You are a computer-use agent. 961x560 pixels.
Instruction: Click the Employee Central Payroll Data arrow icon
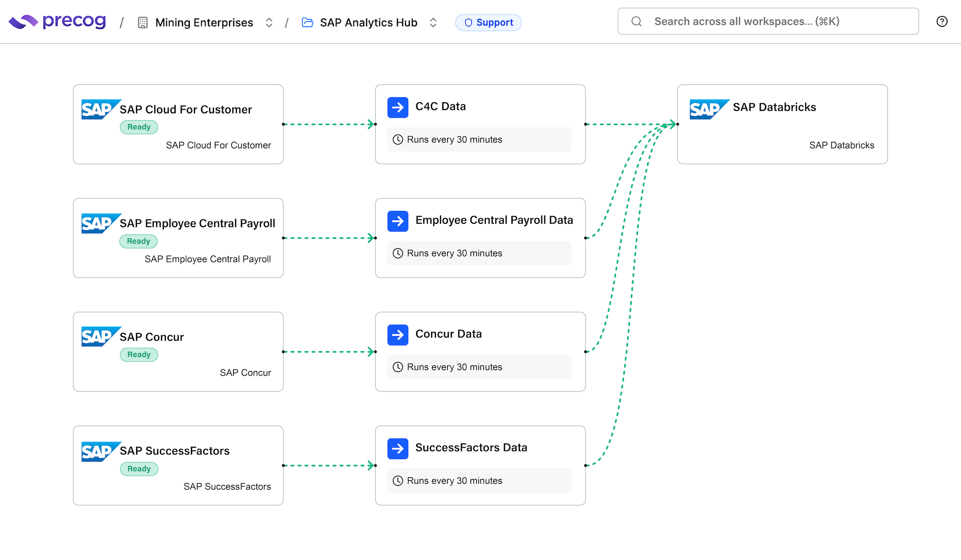[398, 221]
